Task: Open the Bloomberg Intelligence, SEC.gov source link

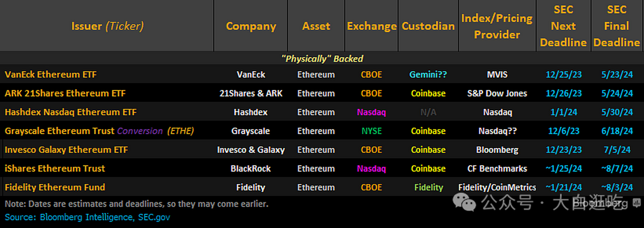Action: point(105,217)
